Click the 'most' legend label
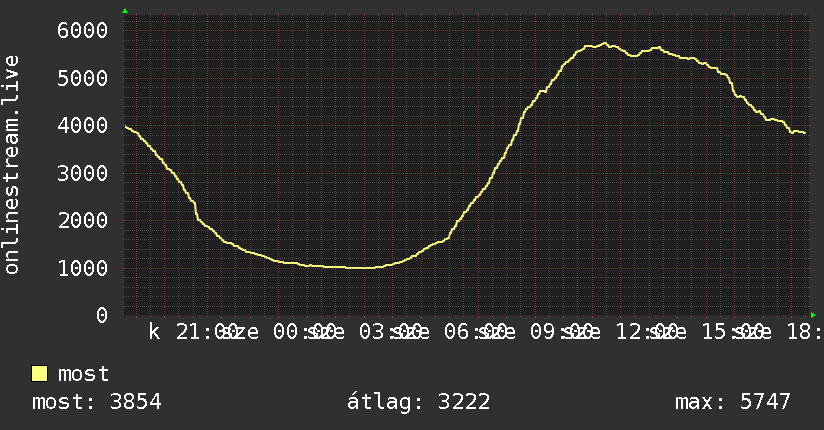The image size is (824, 430). [83, 374]
